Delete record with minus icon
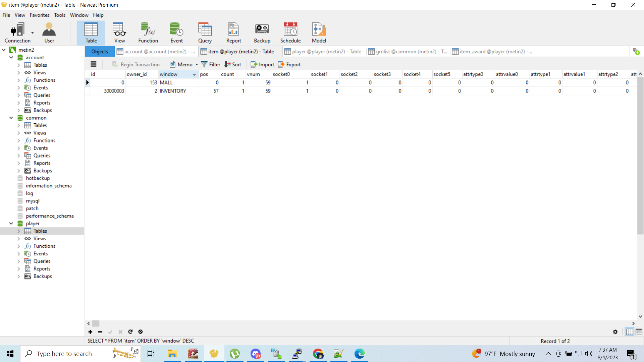This screenshot has height=362, width=644. [x=100, y=332]
